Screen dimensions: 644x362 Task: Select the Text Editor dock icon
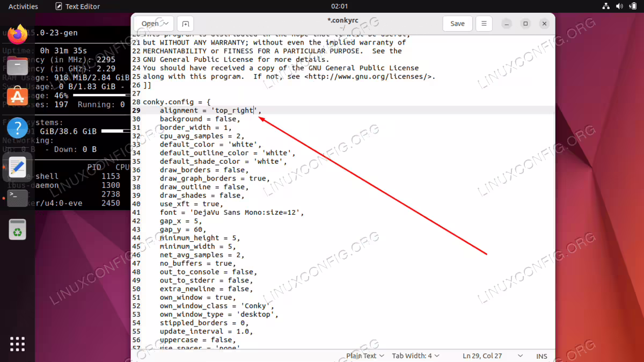[18, 167]
